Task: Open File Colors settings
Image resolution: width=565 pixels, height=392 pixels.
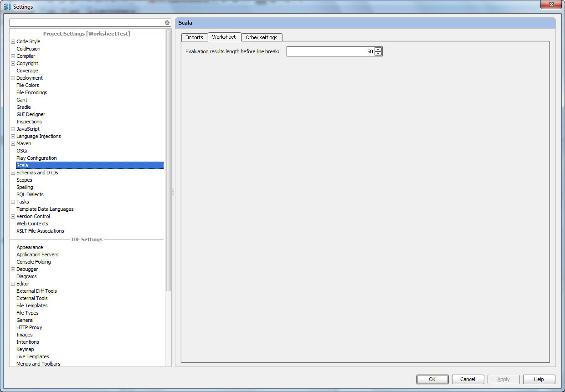Action: click(x=28, y=85)
